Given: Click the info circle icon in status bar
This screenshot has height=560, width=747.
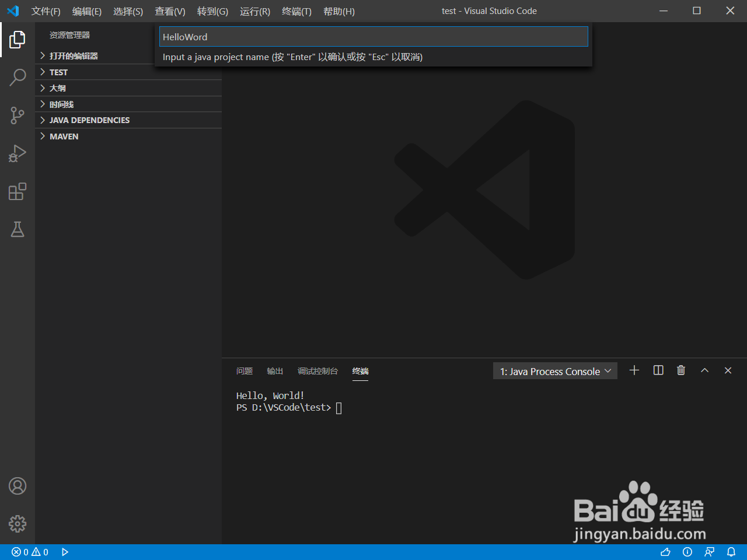Looking at the screenshot, I should [x=687, y=552].
